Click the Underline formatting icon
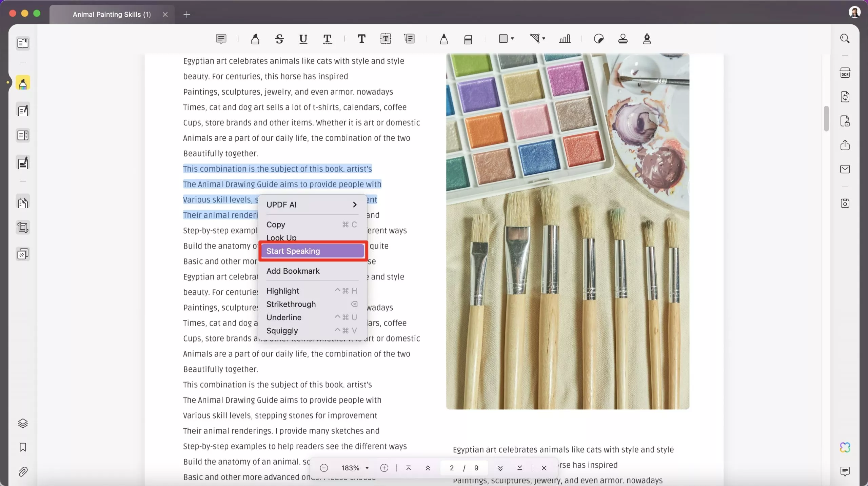Screen dimensions: 868x486 point(303,39)
